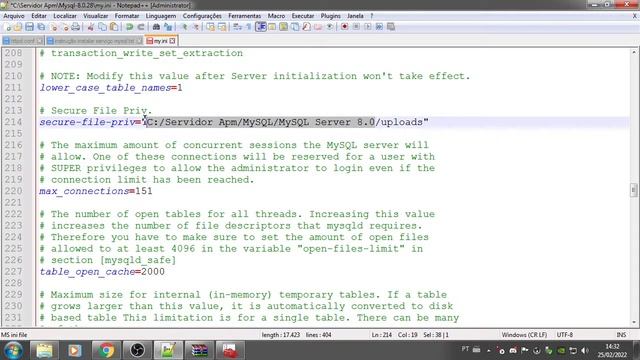Click Run Macro Multiple Times icon
This screenshot has width=640, height=360.
tap(379, 27)
